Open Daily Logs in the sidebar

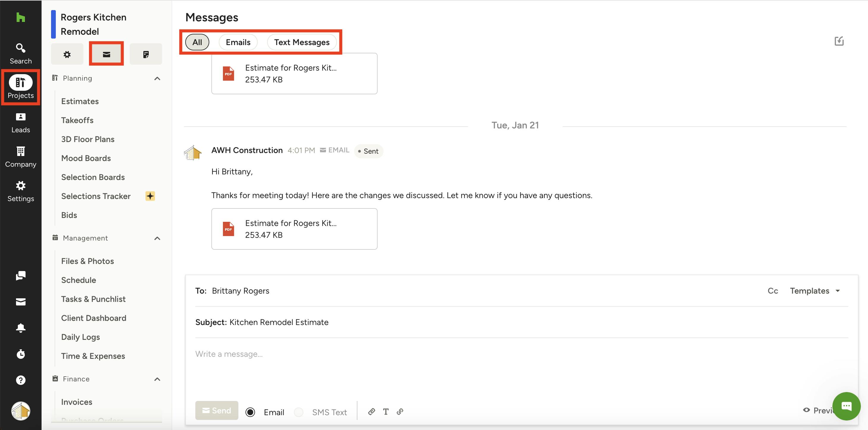(80, 337)
